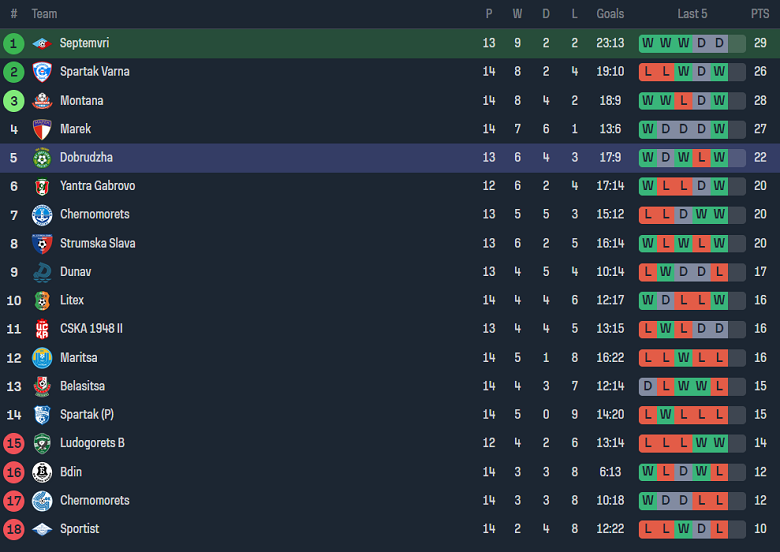Click the Dobrudzha green club logo
The image size is (780, 552).
pyautogui.click(x=41, y=158)
